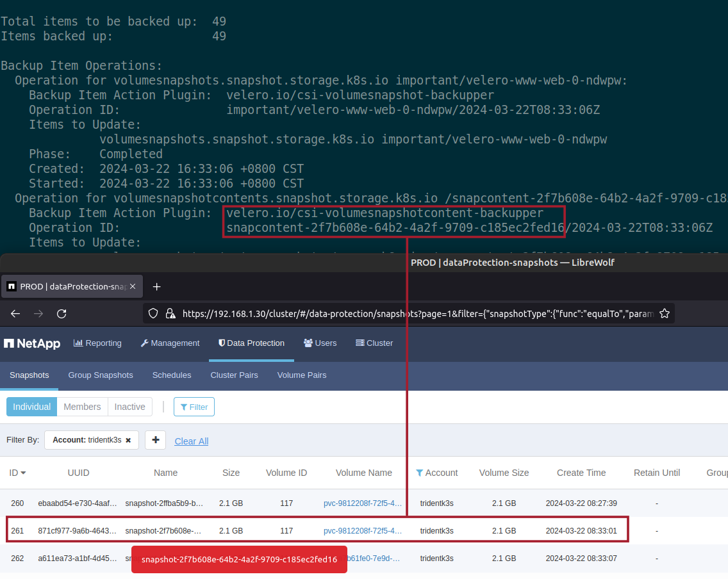Sort by ID column arrow
The image size is (728, 579).
point(23,473)
